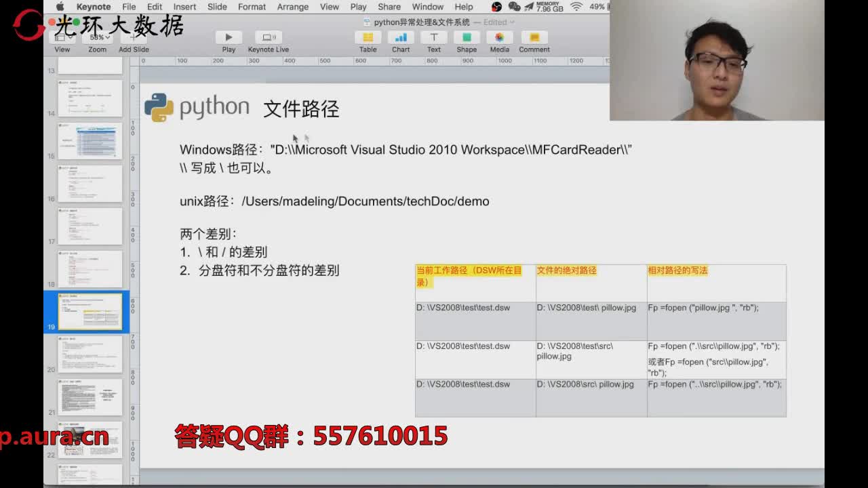
Task: Open the 58% zoom level dropdown
Action: click(x=97, y=38)
